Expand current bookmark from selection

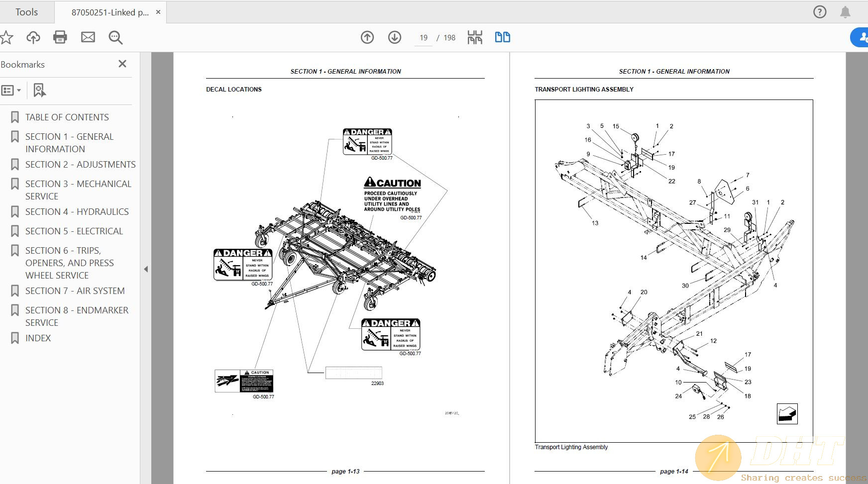(39, 90)
